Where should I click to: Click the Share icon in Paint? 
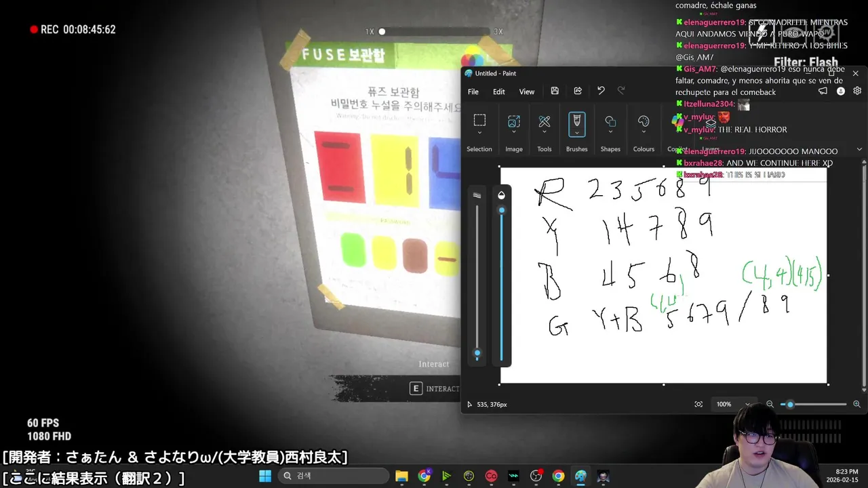pyautogui.click(x=578, y=91)
